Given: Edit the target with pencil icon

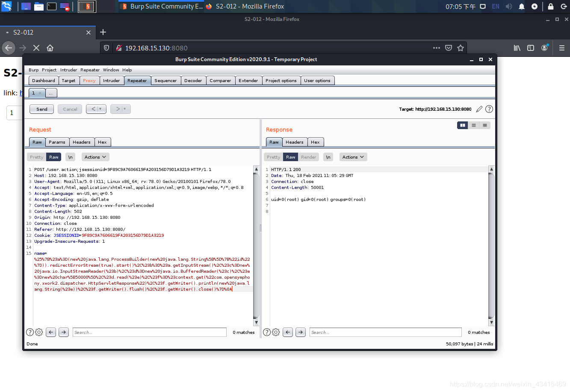Looking at the screenshot, I should coord(479,109).
